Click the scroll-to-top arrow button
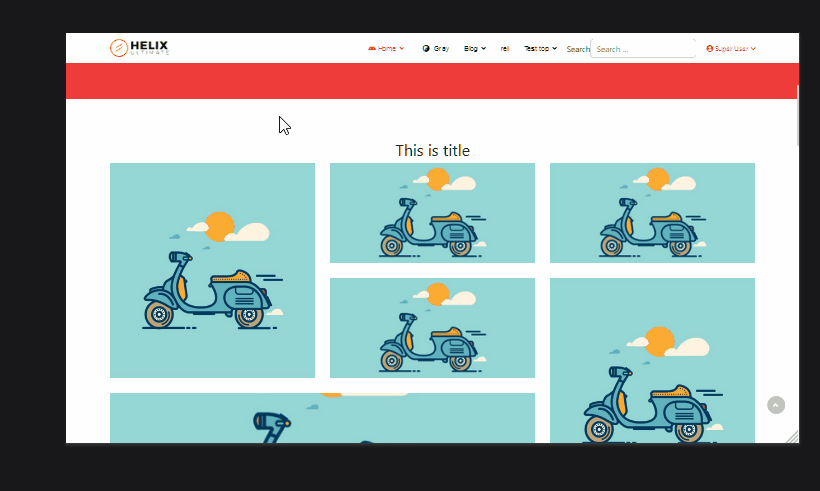The image size is (820, 491). (x=776, y=405)
